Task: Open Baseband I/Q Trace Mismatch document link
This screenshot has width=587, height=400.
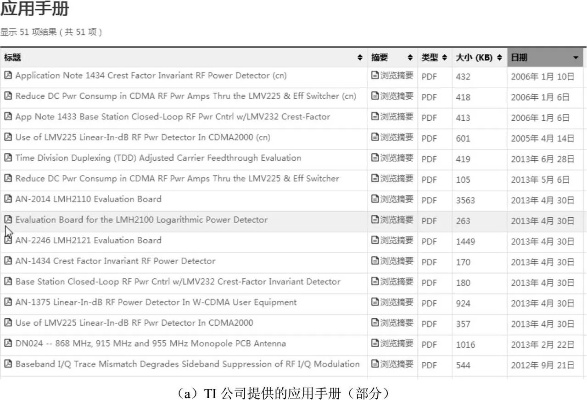Action: pos(188,364)
